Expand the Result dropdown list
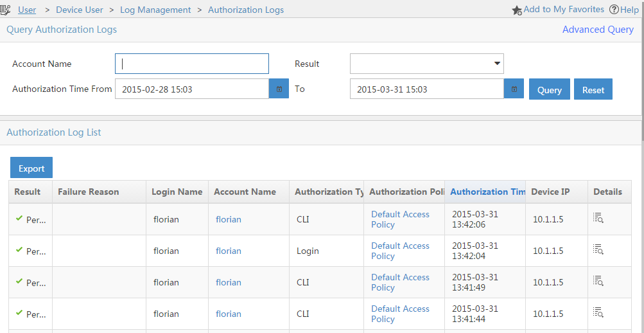The width and height of the screenshot is (644, 333). 496,64
